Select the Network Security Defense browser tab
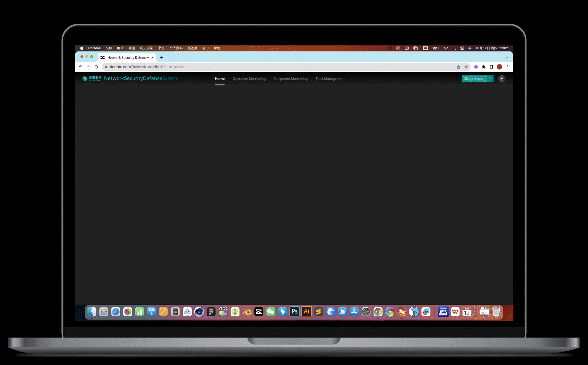The height and width of the screenshot is (365, 588). [127, 57]
